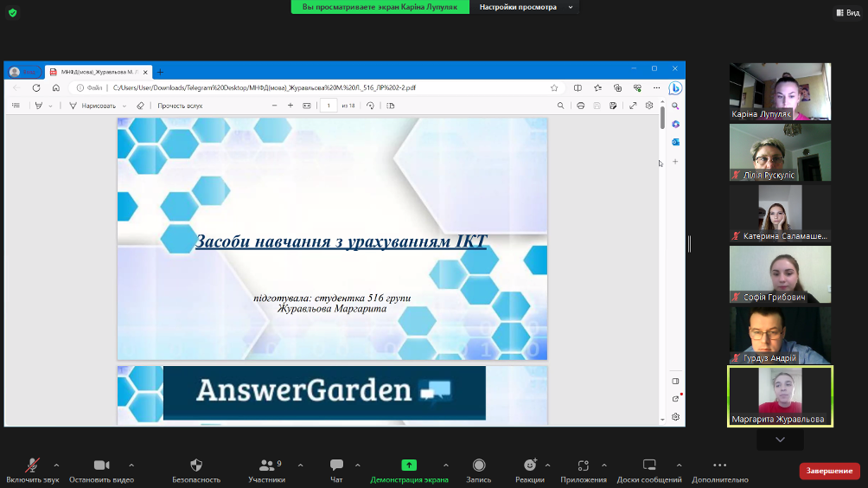The height and width of the screenshot is (488, 868).
Task: Unmute microphone with Включить звук button
Action: 32,466
